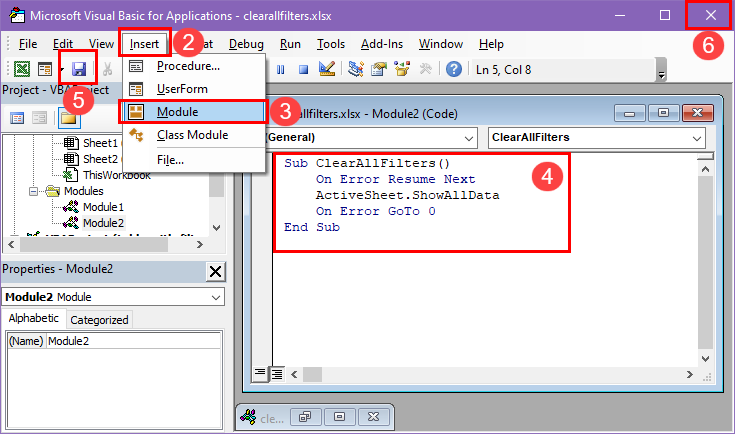This screenshot has width=735, height=434.
Task: Open the File menu
Action: click(x=28, y=44)
